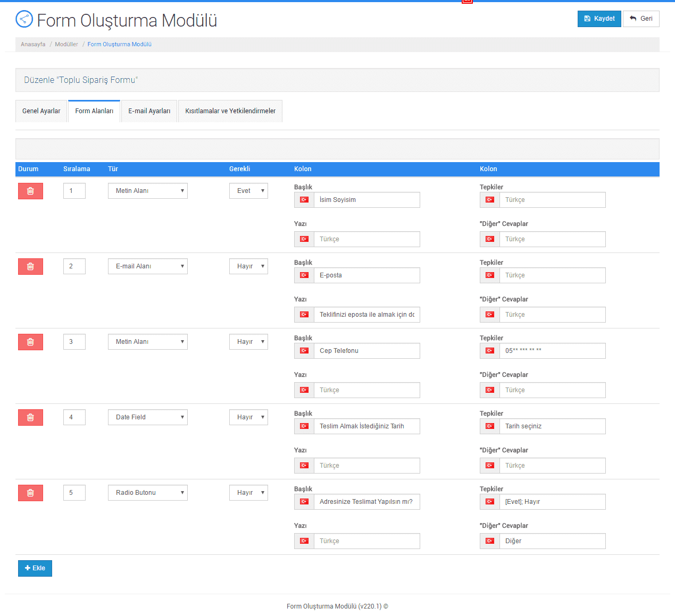
Task: Select the Form Alanları tab
Action: 94,111
